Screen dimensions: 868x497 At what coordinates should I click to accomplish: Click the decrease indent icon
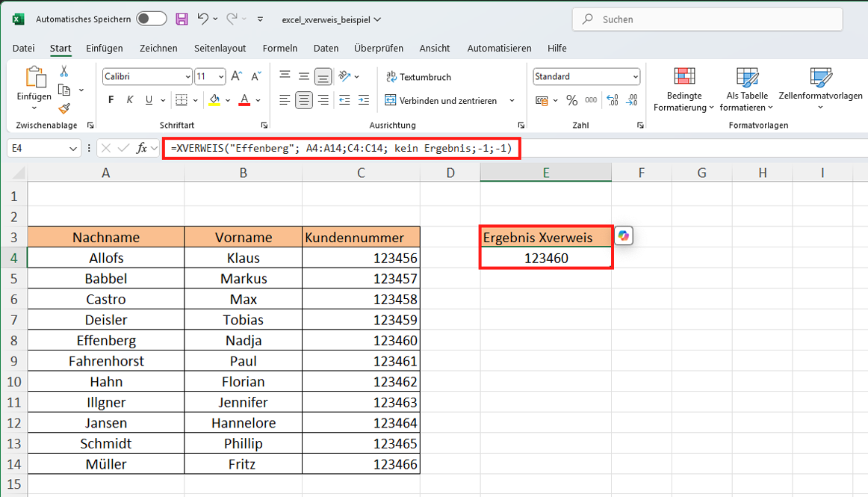[344, 100]
